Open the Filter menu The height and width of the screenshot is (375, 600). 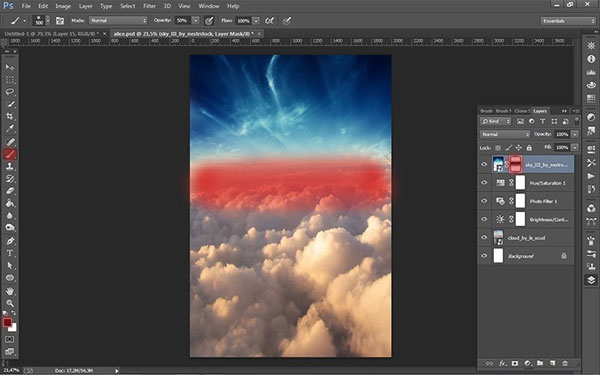pos(149,6)
